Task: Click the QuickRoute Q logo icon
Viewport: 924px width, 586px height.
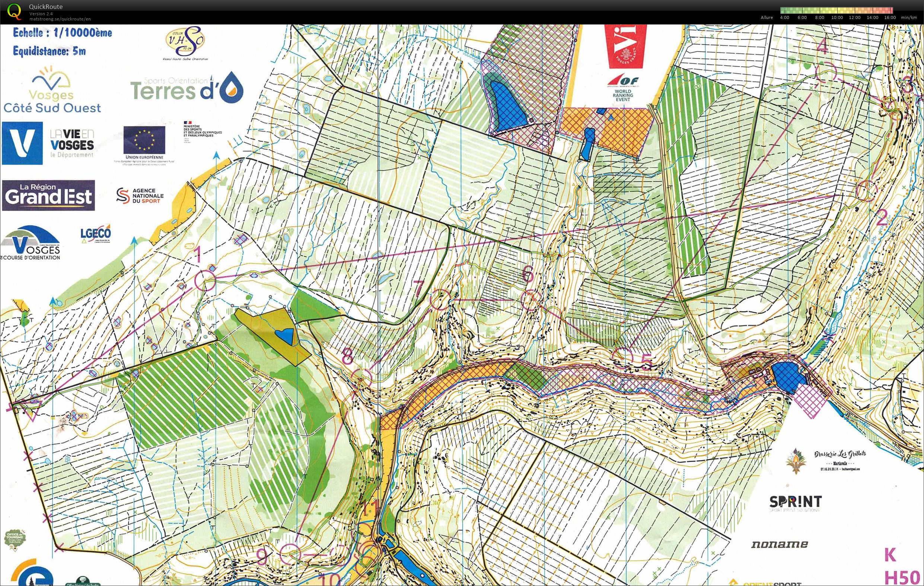Action: pos(15,11)
